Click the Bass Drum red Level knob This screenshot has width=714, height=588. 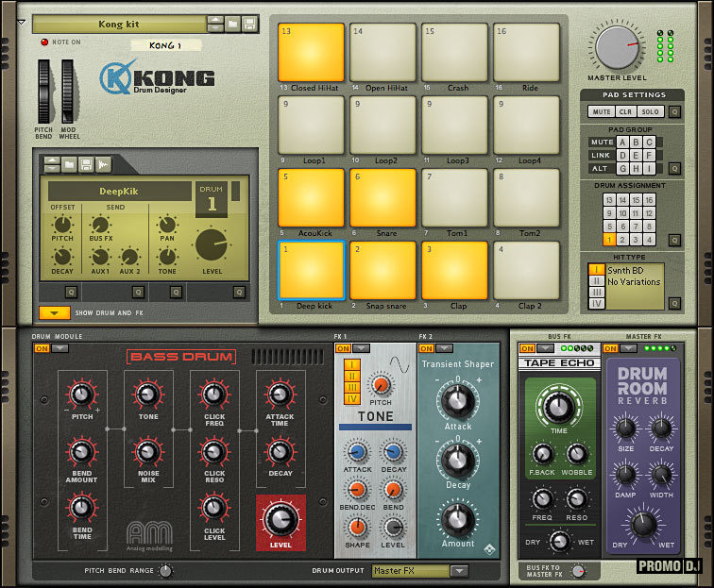(280, 520)
